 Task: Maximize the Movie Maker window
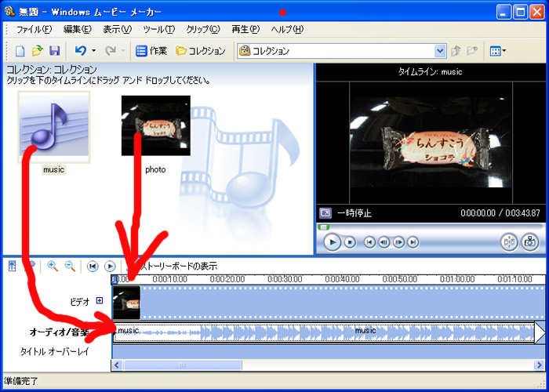point(520,13)
